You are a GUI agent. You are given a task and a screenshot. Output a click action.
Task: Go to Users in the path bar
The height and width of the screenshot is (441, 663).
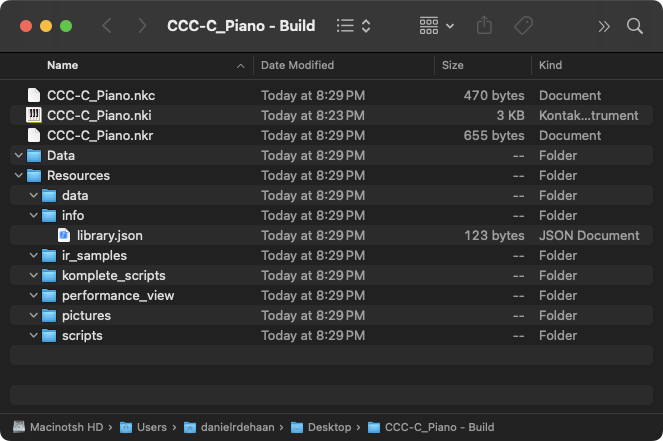pos(151,427)
